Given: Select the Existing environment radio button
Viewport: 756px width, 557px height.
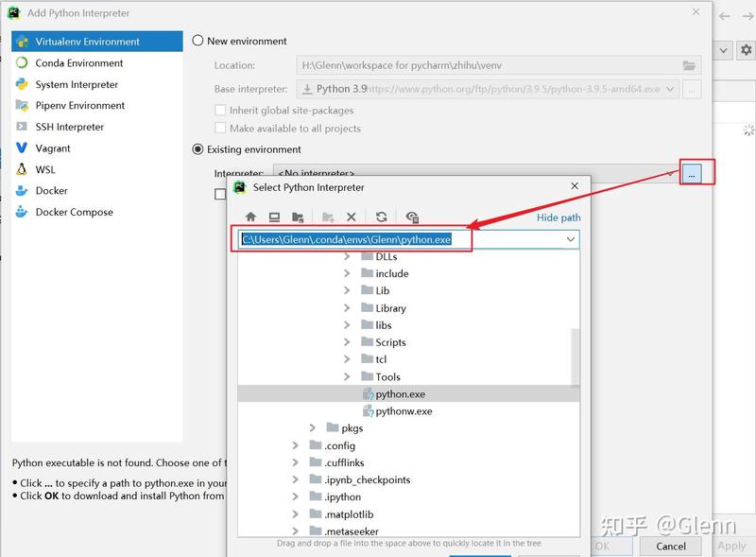Looking at the screenshot, I should (198, 149).
